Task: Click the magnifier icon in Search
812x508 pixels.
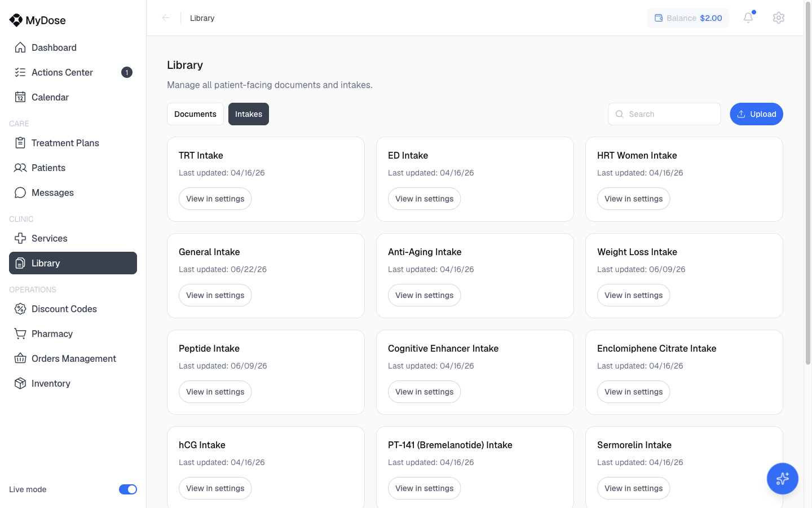Action: (x=620, y=114)
